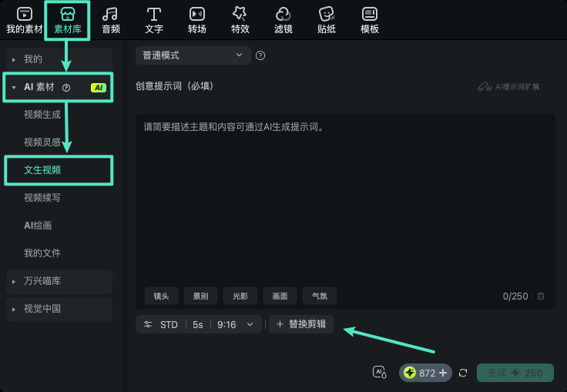Collapse the AI 素材 section
This screenshot has width=567, height=392.
click(x=14, y=88)
